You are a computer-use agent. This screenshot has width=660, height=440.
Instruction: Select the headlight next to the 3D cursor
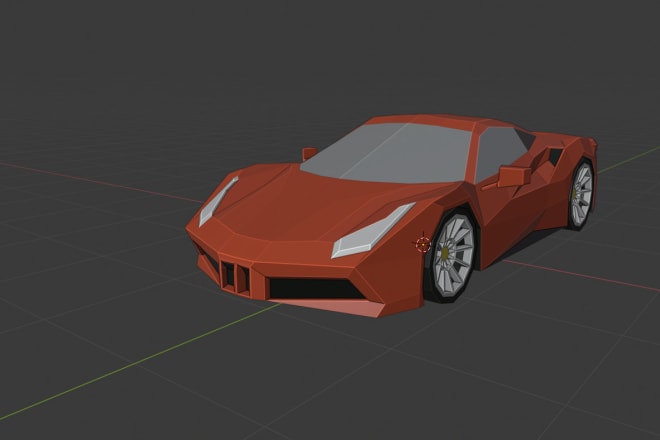point(371,231)
